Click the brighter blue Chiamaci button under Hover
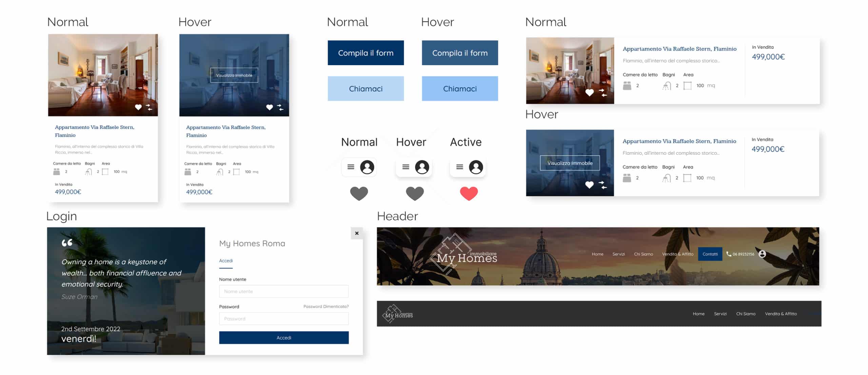868x375 pixels. point(460,89)
